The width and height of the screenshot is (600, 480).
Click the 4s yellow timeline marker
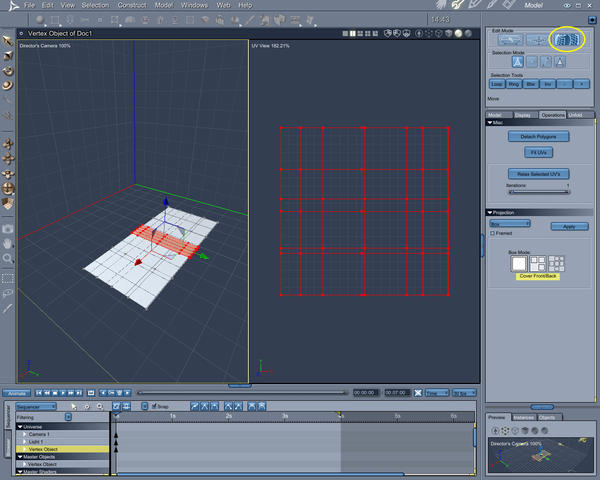tap(339, 414)
